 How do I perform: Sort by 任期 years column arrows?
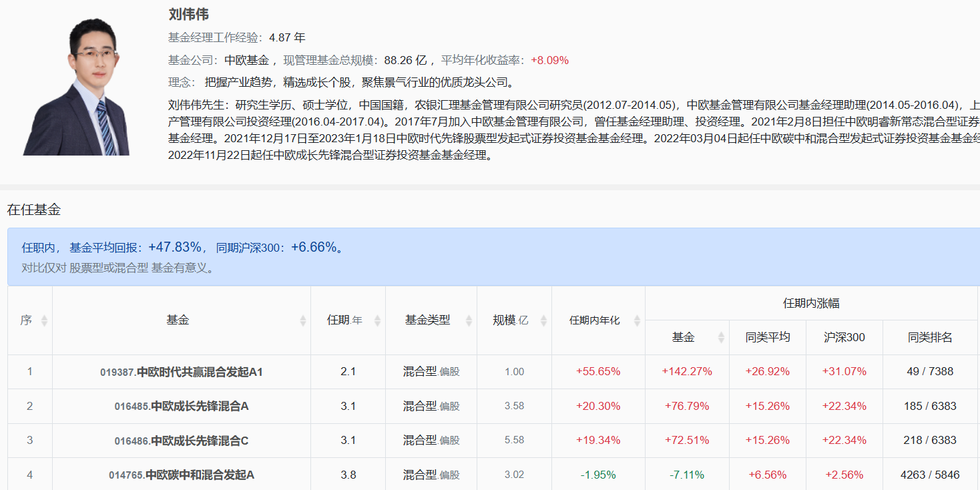tap(377, 320)
